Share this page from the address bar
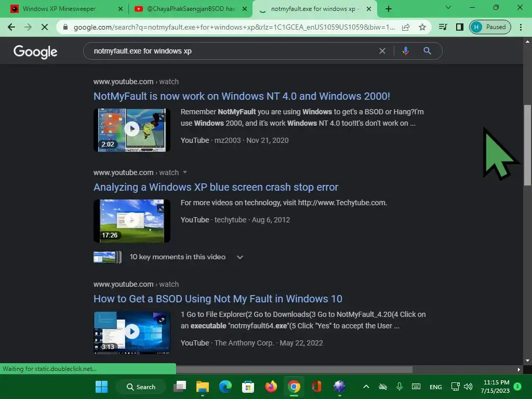The height and width of the screenshot is (399, 532). pyautogui.click(x=406, y=27)
